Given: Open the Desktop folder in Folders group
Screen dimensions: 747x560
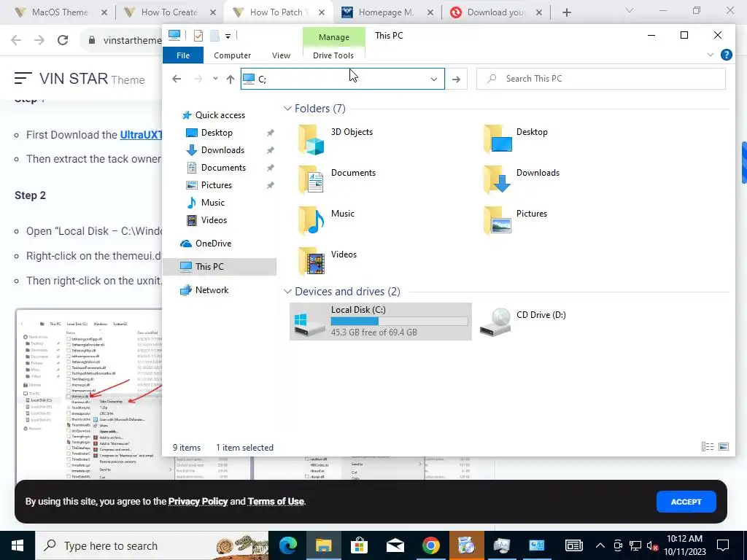Looking at the screenshot, I should [516, 139].
